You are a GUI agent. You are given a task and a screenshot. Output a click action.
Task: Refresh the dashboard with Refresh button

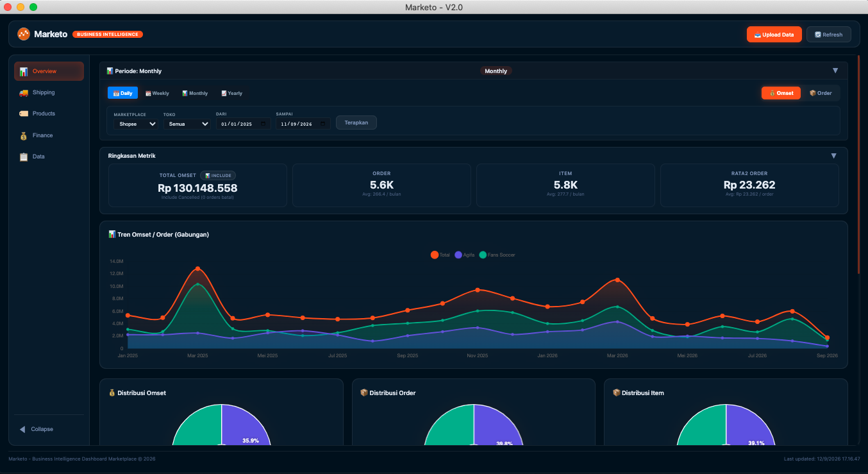tap(829, 35)
